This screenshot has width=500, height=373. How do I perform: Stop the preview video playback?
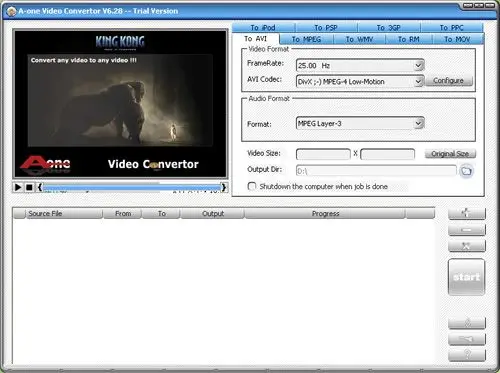(x=29, y=187)
